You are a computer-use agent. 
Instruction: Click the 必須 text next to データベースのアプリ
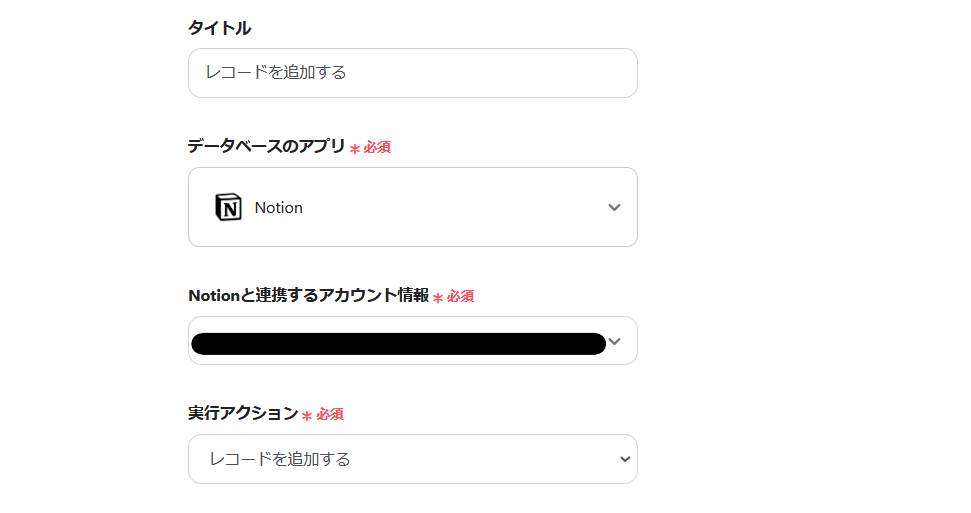pyautogui.click(x=377, y=147)
